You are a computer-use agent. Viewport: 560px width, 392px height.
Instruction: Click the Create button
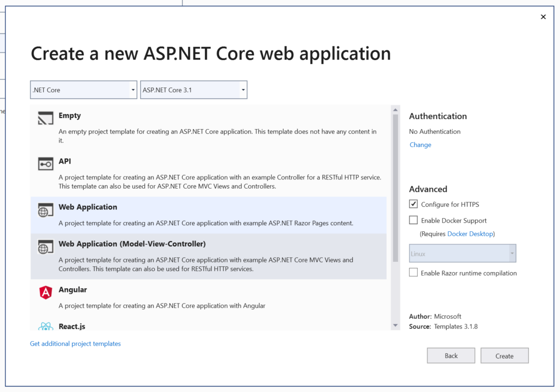(x=504, y=355)
